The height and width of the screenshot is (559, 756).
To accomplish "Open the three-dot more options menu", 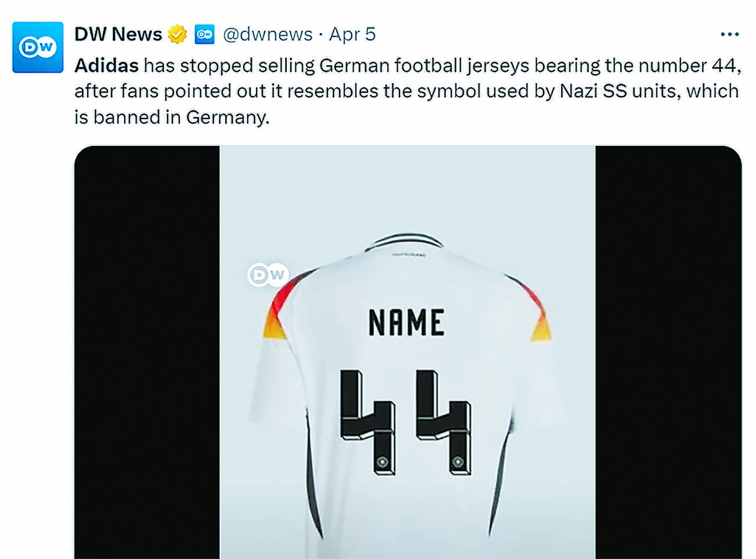I will (x=729, y=34).
